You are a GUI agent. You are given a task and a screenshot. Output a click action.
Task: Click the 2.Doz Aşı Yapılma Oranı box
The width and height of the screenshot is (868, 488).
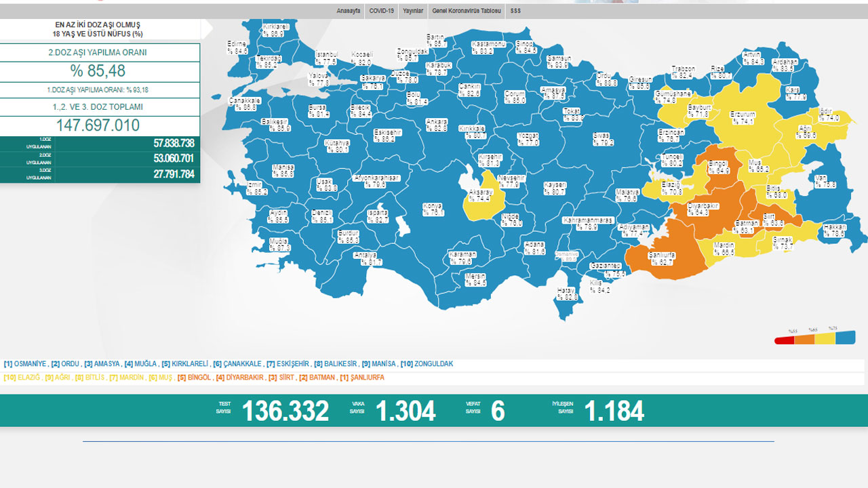(100, 53)
